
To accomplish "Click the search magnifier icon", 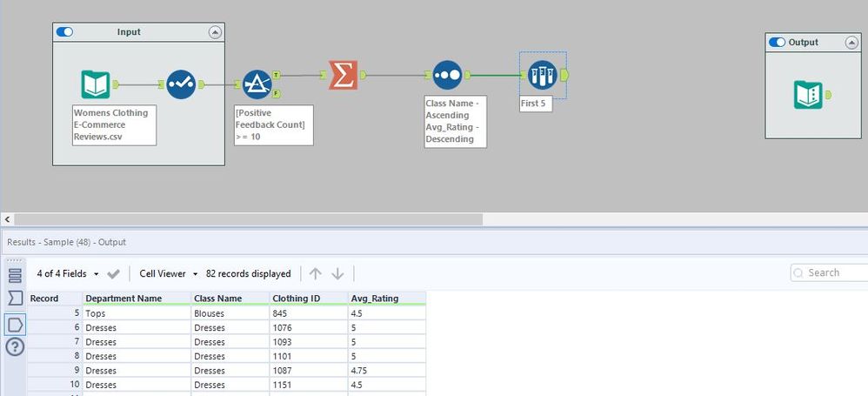I will click(798, 273).
